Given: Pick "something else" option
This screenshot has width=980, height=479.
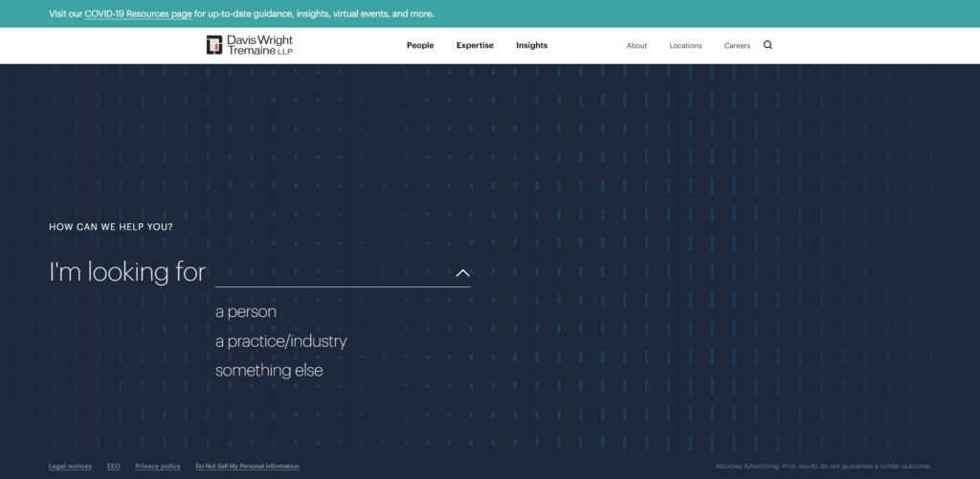Looking at the screenshot, I should pos(269,370).
